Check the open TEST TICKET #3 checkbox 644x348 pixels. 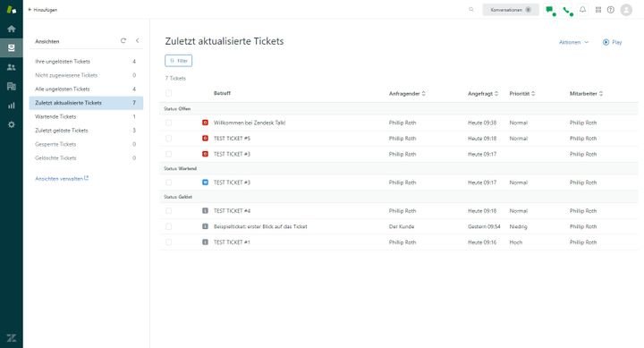(168, 154)
